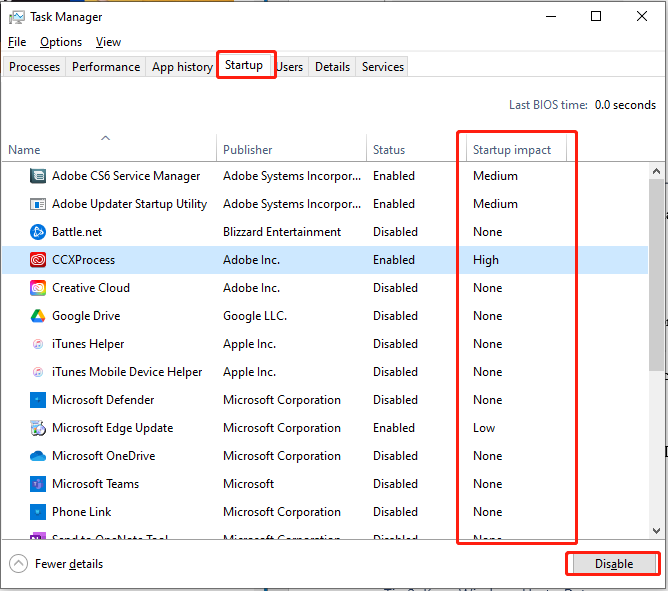Select the Startup tab

[244, 65]
